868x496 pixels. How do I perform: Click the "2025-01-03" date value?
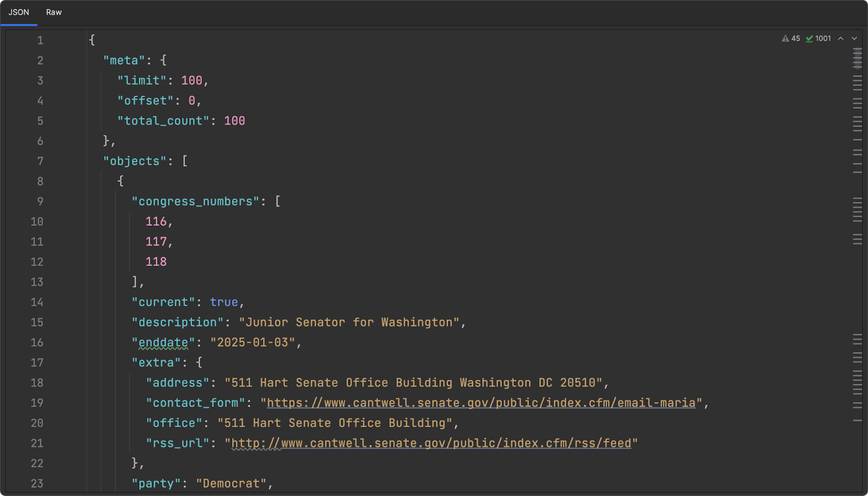point(253,342)
